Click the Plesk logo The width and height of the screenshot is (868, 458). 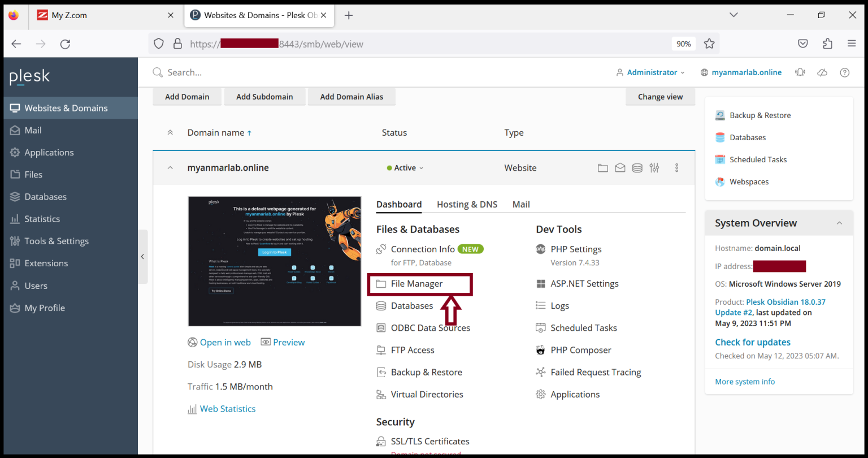(x=29, y=77)
